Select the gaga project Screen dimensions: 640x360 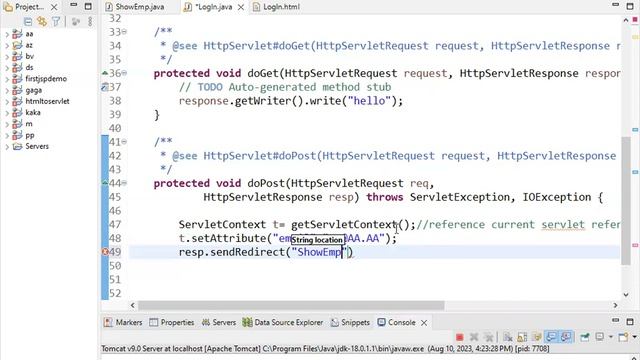pos(33,91)
